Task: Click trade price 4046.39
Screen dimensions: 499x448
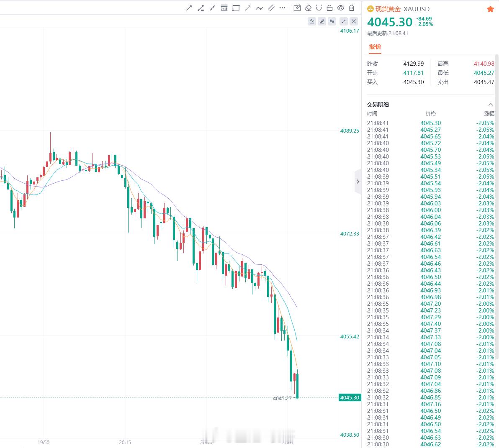Action: 431,230
